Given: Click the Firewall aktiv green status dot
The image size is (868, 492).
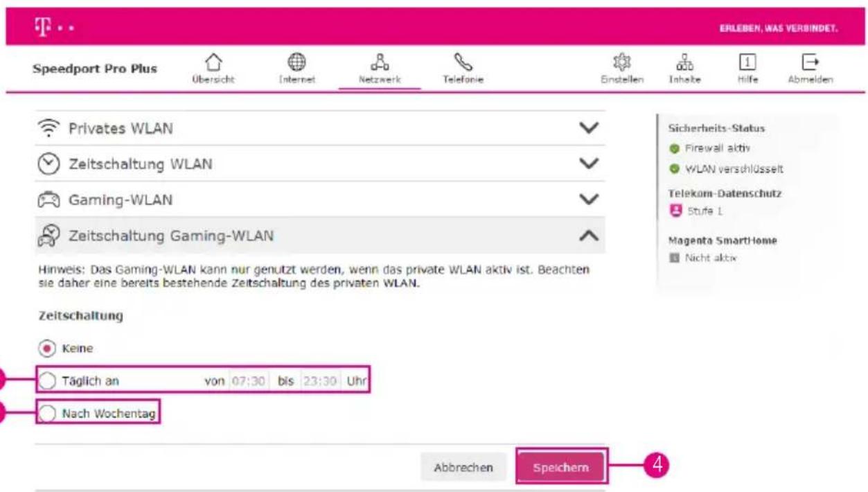Looking at the screenshot, I should pyautogui.click(x=673, y=148).
